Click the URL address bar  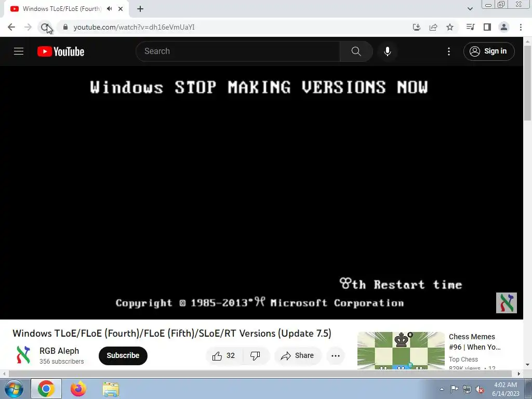(x=234, y=27)
